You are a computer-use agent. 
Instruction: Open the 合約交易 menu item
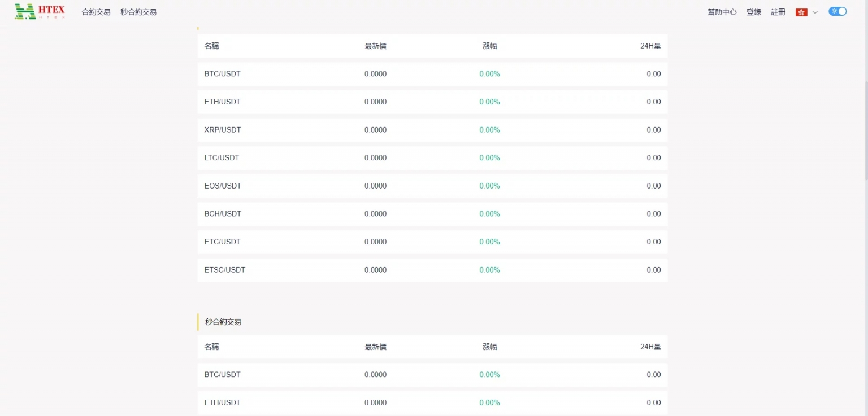pyautogui.click(x=96, y=12)
